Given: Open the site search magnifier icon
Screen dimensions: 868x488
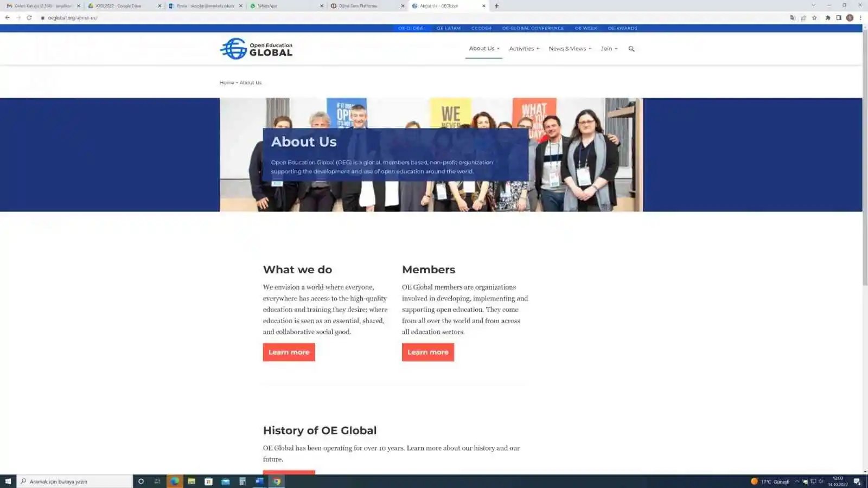Looking at the screenshot, I should click(x=631, y=49).
